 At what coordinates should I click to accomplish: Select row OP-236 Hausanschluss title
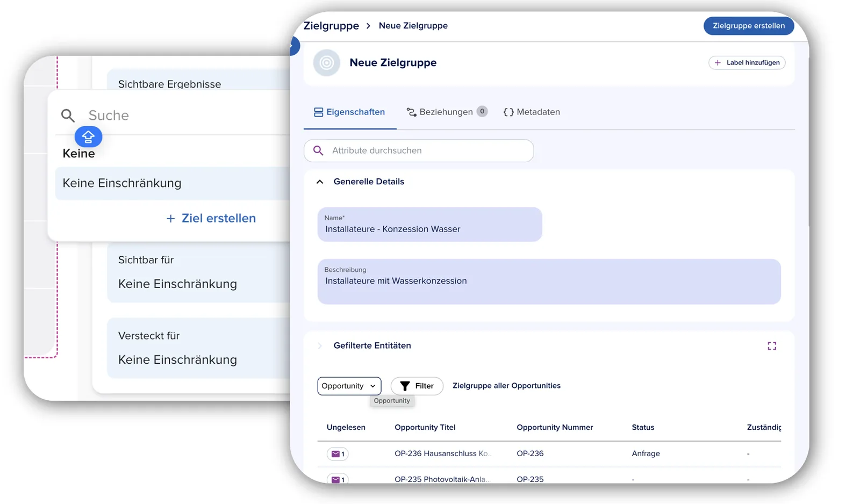[x=443, y=454]
